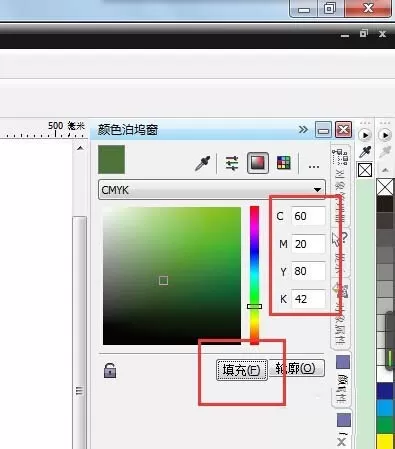395x449 pixels.
Task: Open the hints docker tab with question mark
Action: coord(341,253)
